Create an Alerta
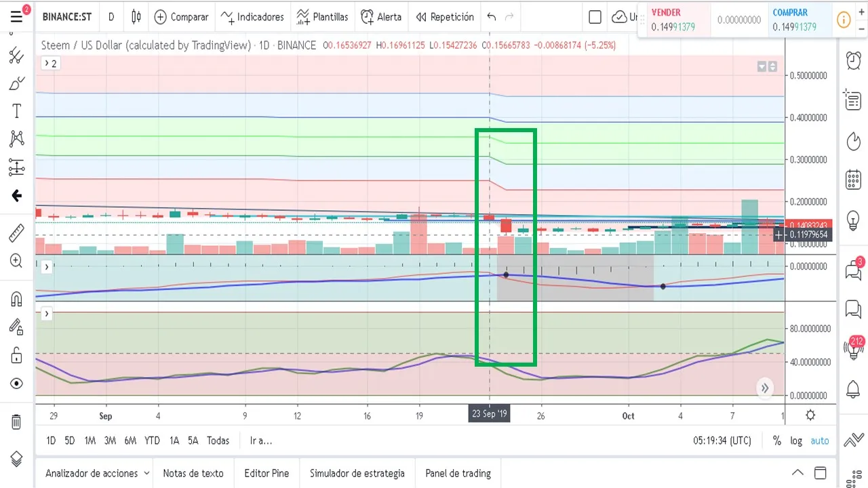 tap(381, 17)
